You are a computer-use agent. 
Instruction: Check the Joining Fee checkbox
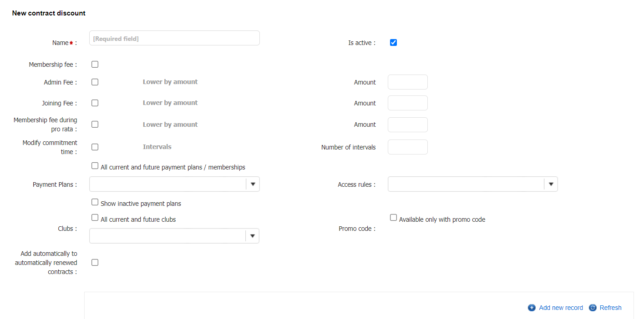click(x=95, y=103)
